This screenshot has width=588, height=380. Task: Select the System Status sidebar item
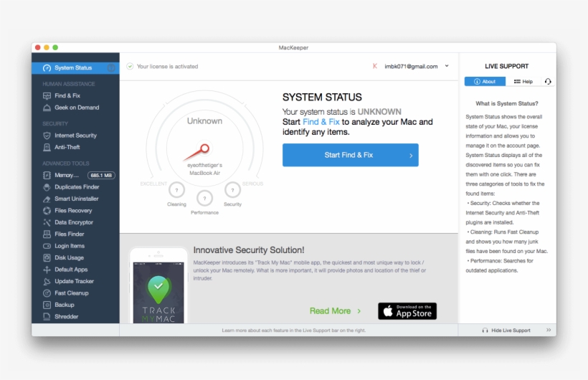click(75, 68)
